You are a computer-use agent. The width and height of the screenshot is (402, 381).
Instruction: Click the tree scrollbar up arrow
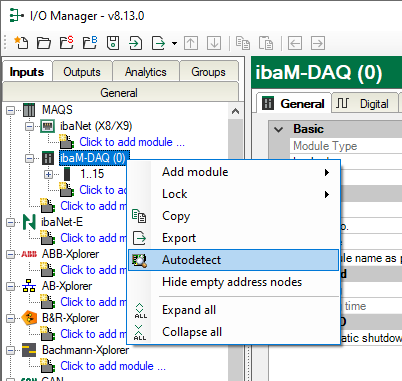click(235, 111)
